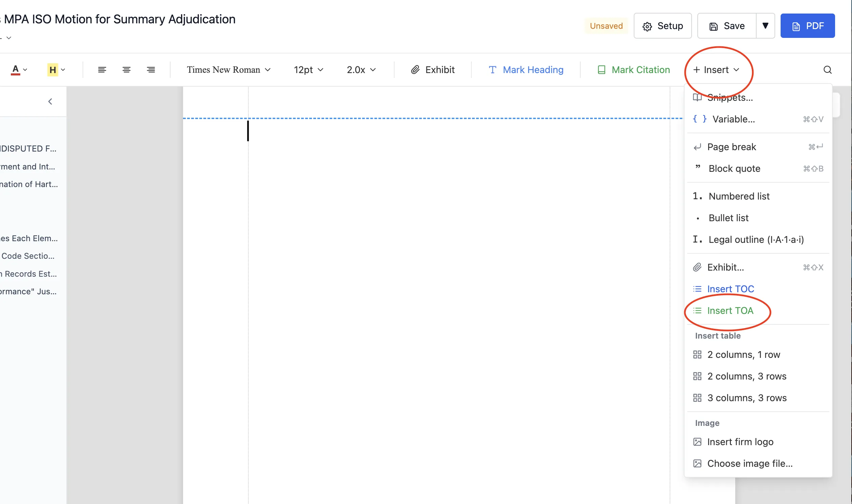Select Choose image file...
This screenshot has height=504, width=852.
(x=758, y=464)
